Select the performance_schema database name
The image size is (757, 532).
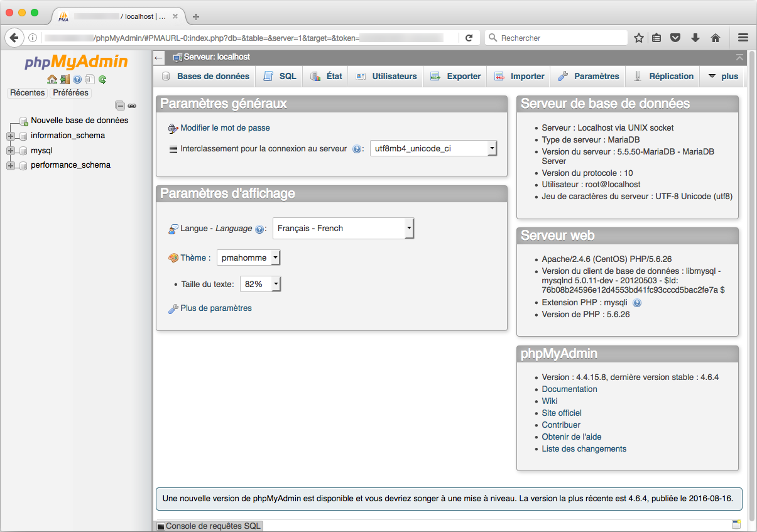point(70,165)
